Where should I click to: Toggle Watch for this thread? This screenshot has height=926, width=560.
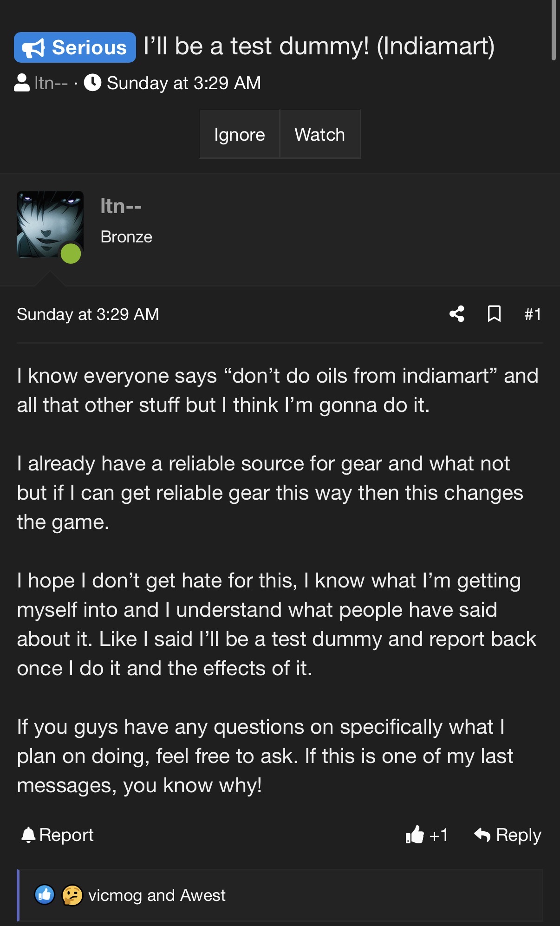320,134
